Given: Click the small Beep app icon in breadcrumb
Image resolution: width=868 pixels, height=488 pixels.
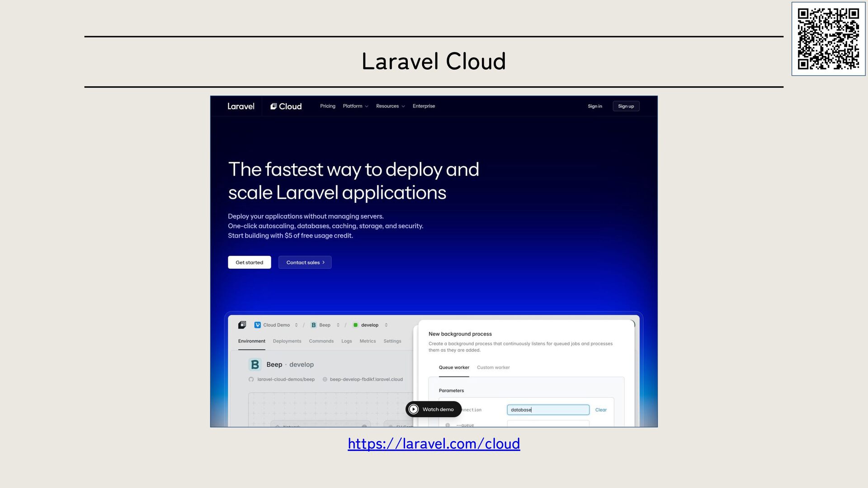Looking at the screenshot, I should click(x=313, y=325).
